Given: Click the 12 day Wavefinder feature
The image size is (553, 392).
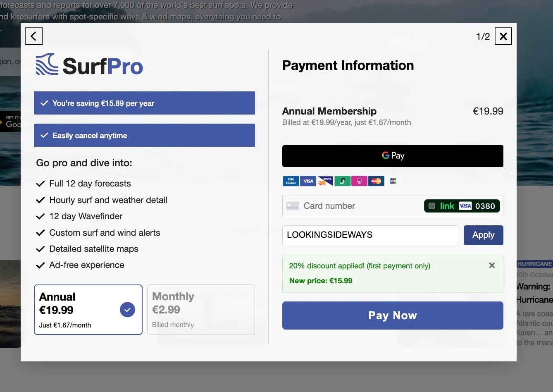Looking at the screenshot, I should 86,216.
